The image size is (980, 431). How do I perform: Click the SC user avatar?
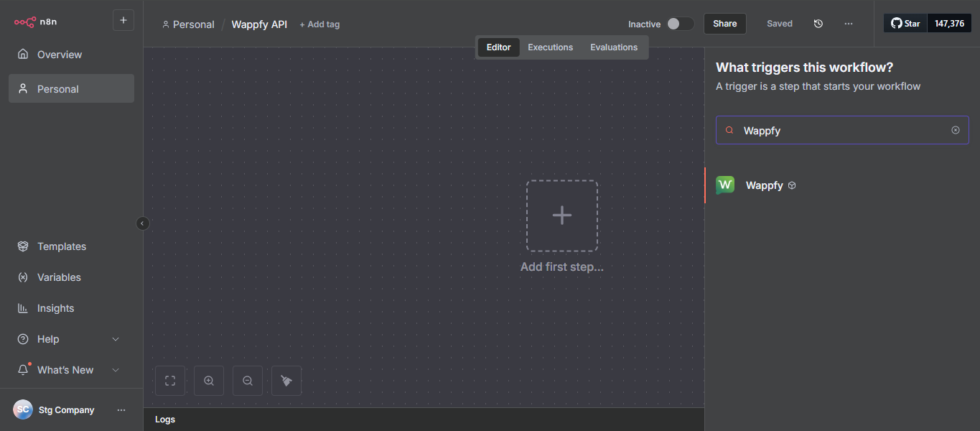[x=23, y=409]
